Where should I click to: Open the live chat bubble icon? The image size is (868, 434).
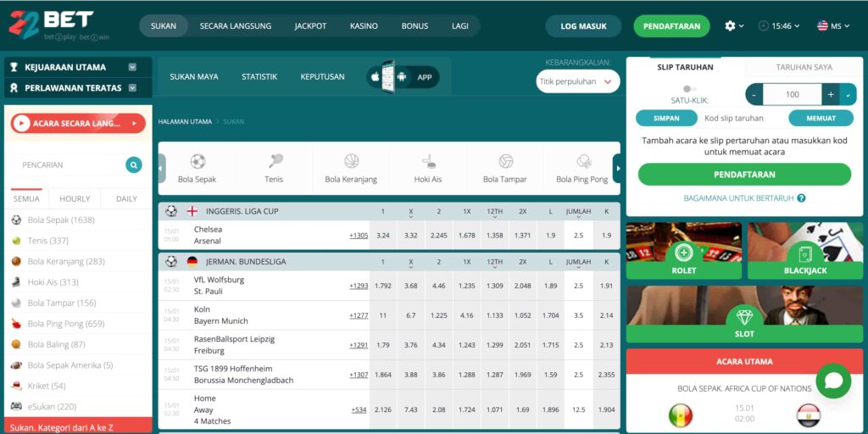click(833, 381)
